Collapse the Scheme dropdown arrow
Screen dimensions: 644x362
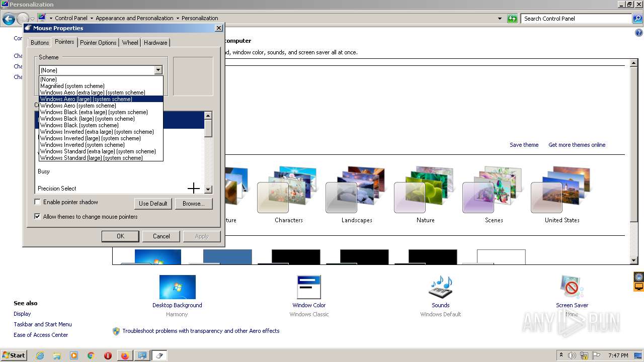[x=158, y=70]
